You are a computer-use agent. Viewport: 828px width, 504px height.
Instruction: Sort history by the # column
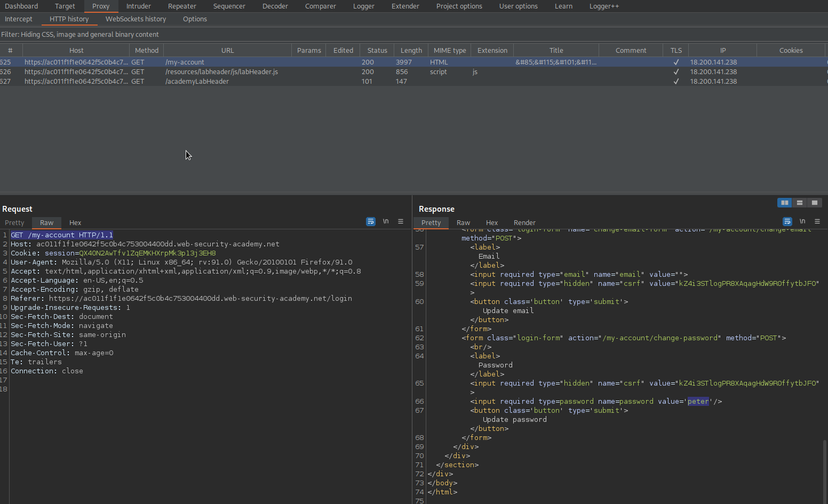pos(10,50)
